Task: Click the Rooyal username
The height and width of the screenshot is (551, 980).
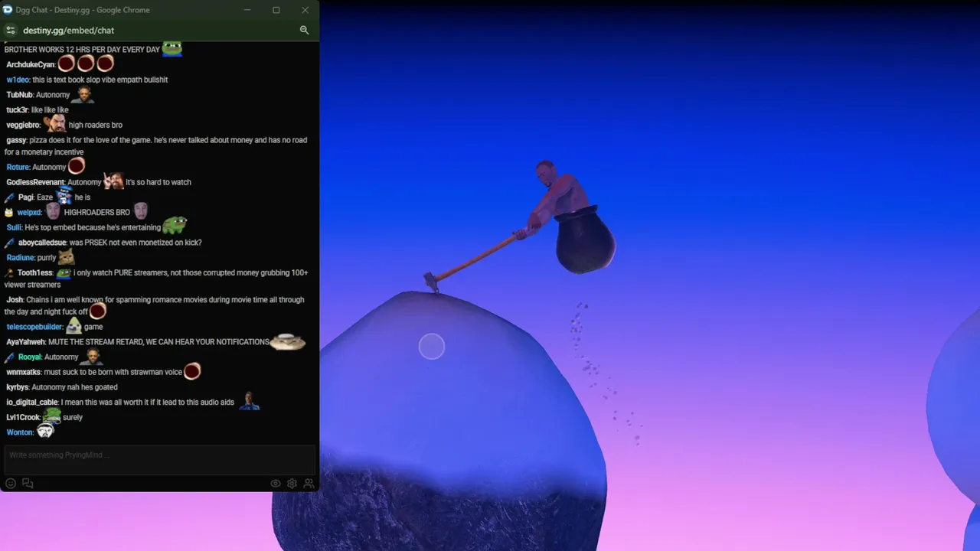Action: click(30, 357)
